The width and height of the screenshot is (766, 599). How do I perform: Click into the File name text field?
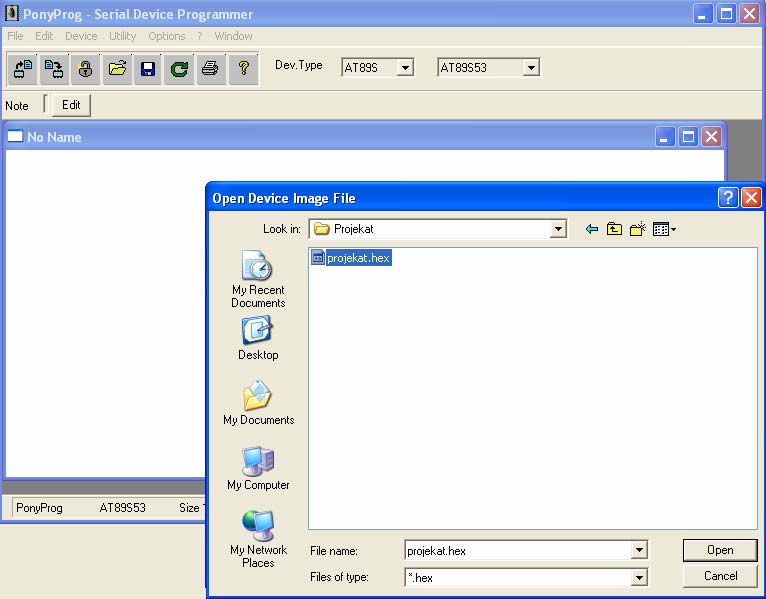pyautogui.click(x=518, y=551)
